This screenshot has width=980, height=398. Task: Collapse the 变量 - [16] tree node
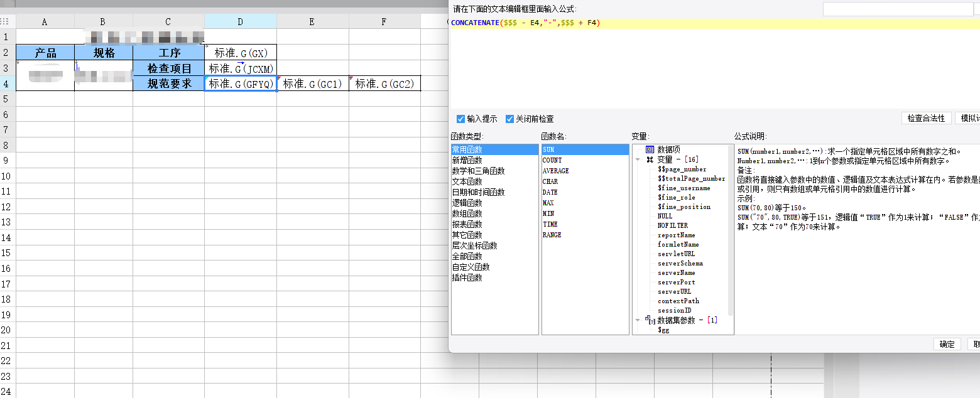[x=638, y=159]
